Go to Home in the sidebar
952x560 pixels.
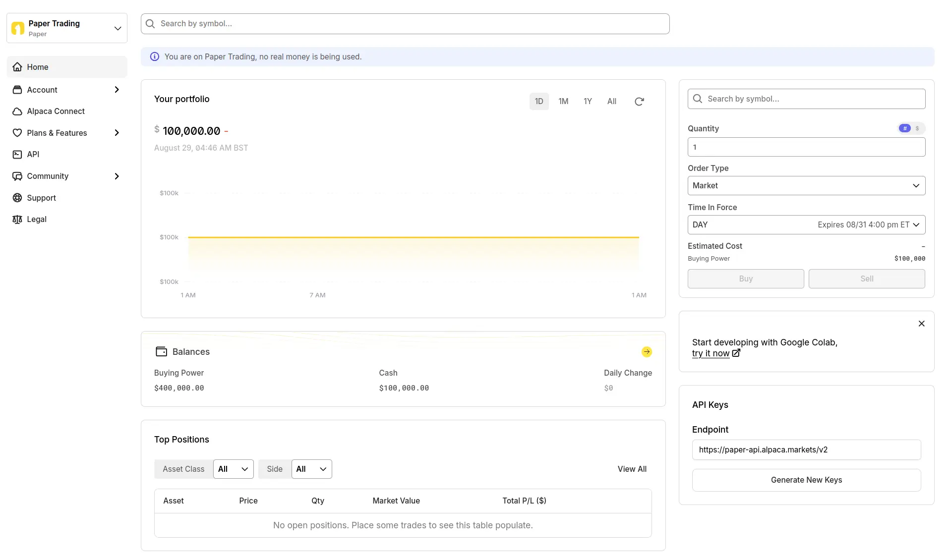coord(67,67)
